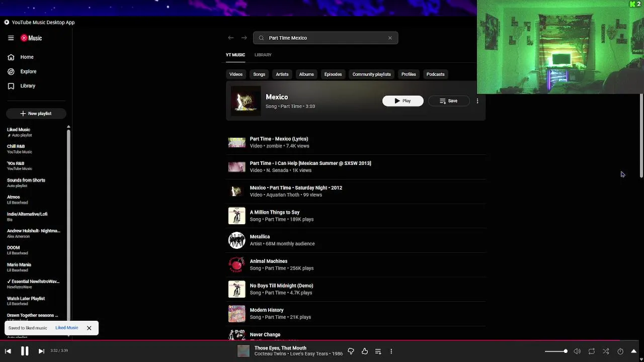The width and height of the screenshot is (644, 362).
Task: Skip to next track
Action: tap(41, 351)
